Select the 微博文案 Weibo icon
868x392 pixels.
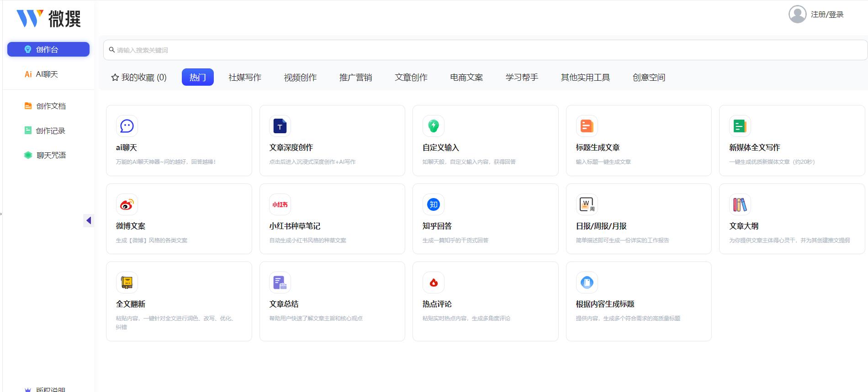[x=127, y=204]
